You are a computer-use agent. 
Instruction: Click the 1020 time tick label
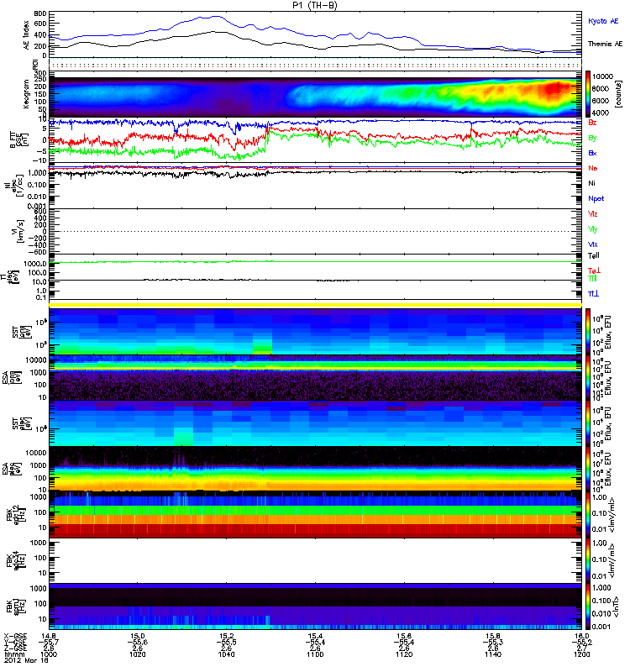[137, 654]
